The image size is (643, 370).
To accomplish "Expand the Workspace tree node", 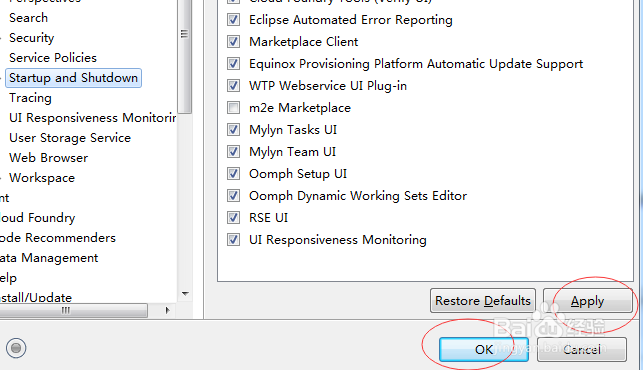I will pyautogui.click(x=1, y=178).
